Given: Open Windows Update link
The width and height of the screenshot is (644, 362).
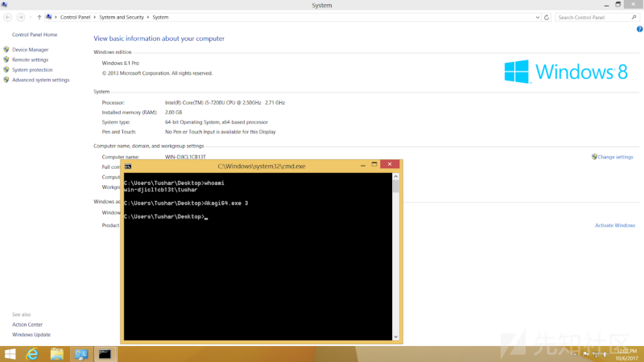Looking at the screenshot, I should [31, 335].
